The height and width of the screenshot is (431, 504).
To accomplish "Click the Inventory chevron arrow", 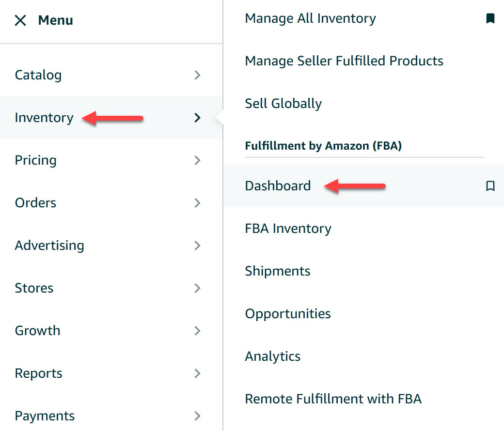I will (x=197, y=118).
